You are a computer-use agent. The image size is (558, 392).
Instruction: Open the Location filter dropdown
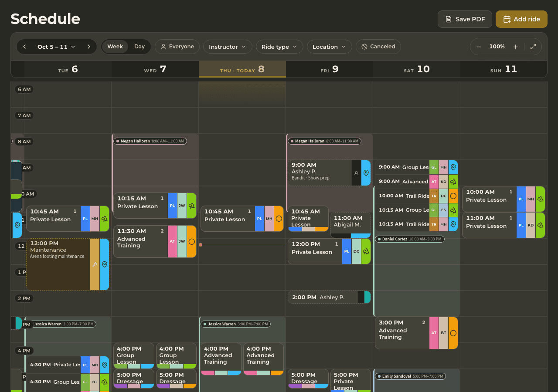coord(330,47)
